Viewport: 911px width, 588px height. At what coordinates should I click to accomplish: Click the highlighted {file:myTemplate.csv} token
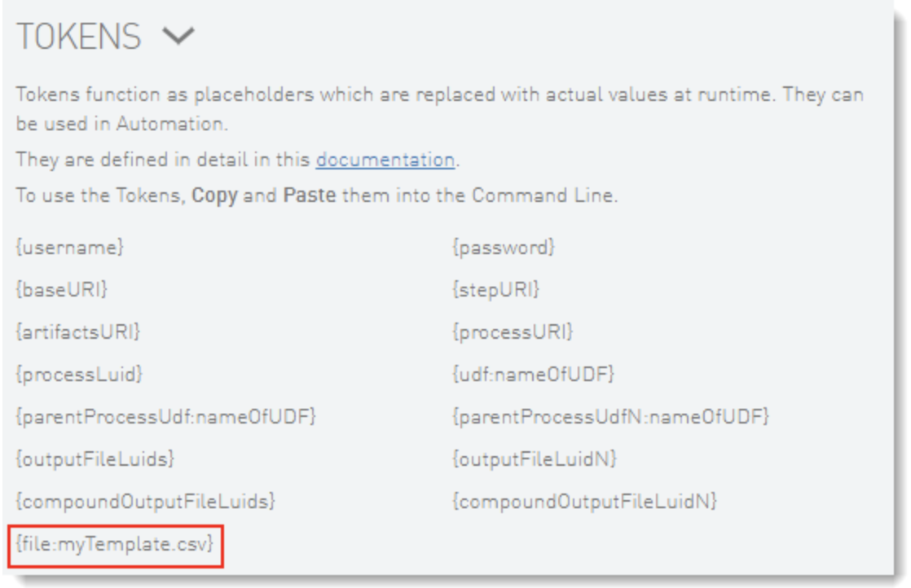(116, 544)
